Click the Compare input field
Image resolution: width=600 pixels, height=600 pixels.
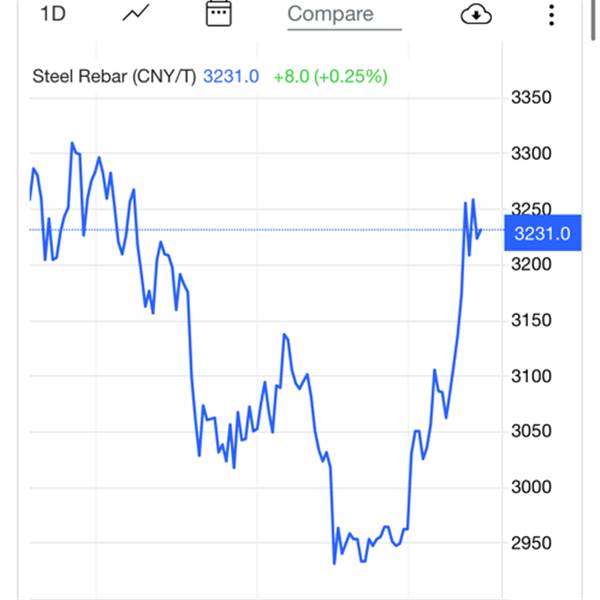[344, 15]
